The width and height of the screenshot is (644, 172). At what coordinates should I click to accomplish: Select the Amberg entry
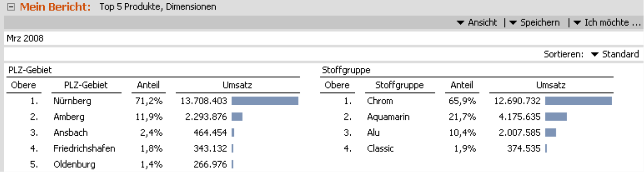pyautogui.click(x=69, y=117)
